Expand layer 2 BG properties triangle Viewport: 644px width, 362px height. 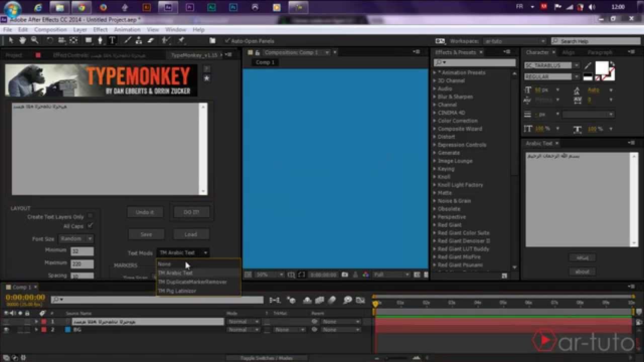click(x=36, y=330)
